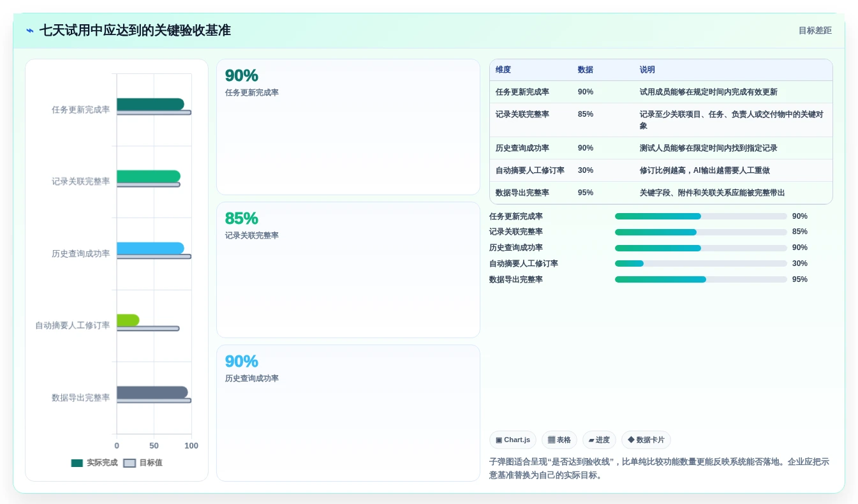Viewport: 858px width, 504px height.
Task: Click the 95% value in the table
Action: [586, 193]
